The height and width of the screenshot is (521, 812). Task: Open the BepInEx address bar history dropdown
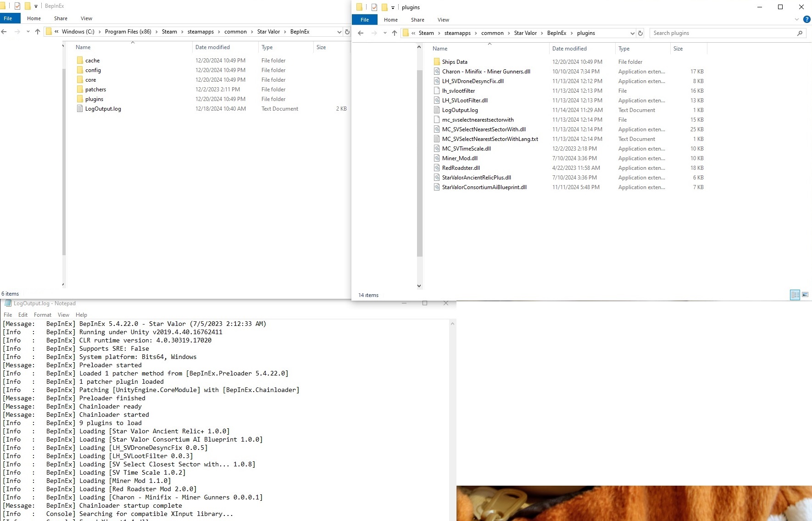pyautogui.click(x=339, y=32)
